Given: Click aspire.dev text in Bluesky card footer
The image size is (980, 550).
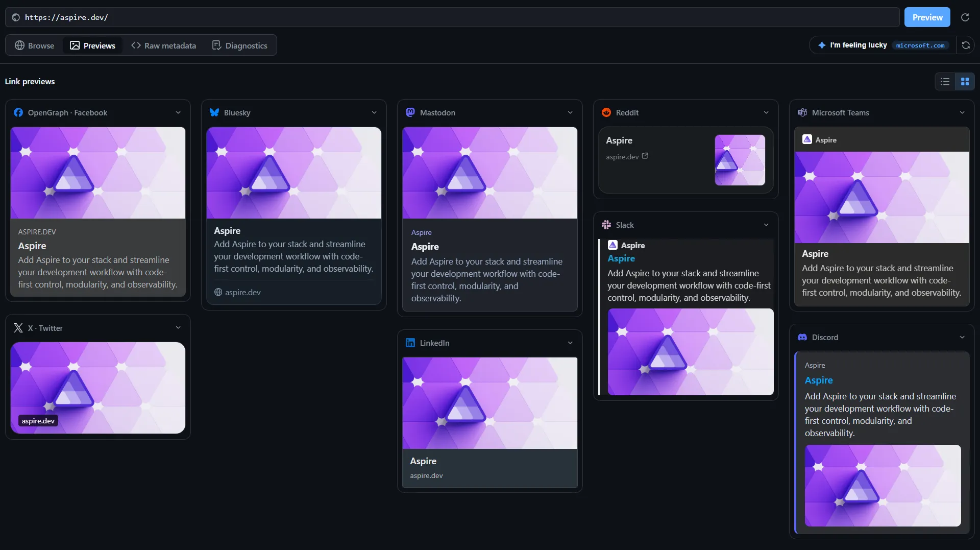Looking at the screenshot, I should pos(243,292).
